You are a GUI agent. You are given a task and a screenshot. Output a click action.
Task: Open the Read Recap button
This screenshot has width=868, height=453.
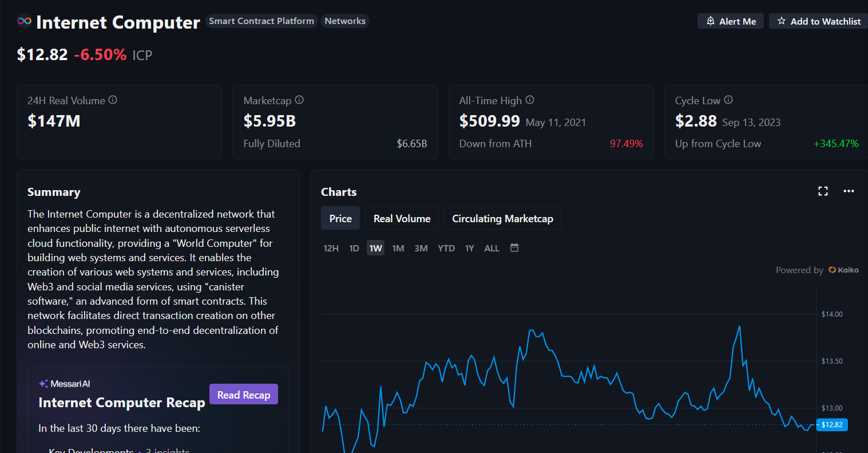244,395
